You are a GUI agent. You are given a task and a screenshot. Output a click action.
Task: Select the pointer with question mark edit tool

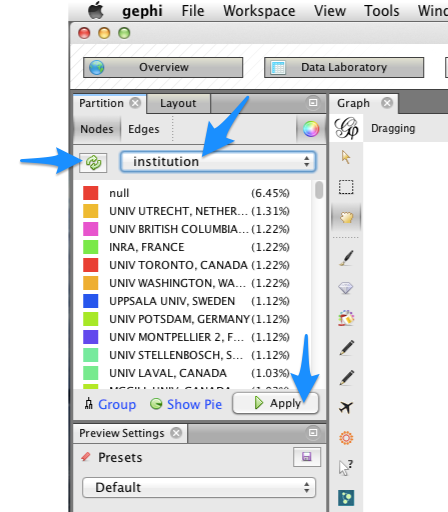(346, 467)
